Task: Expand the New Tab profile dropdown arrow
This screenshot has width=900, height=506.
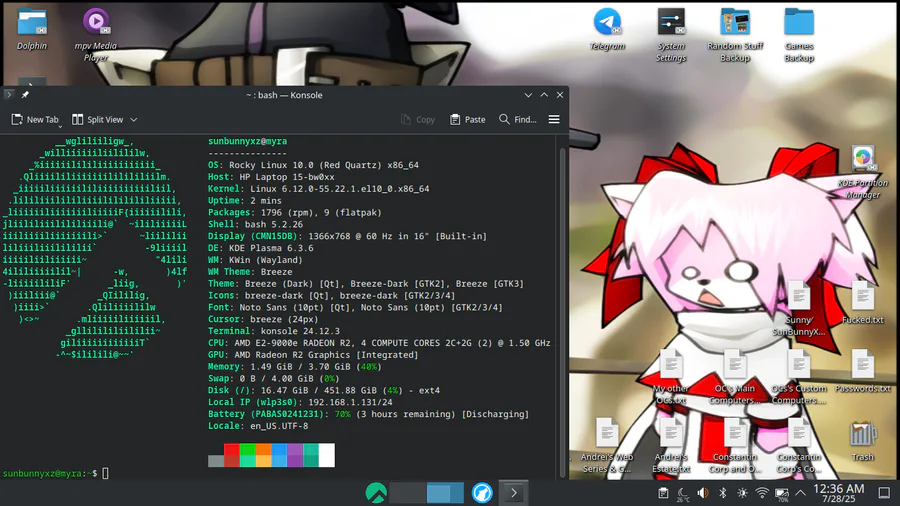Action: (60, 126)
